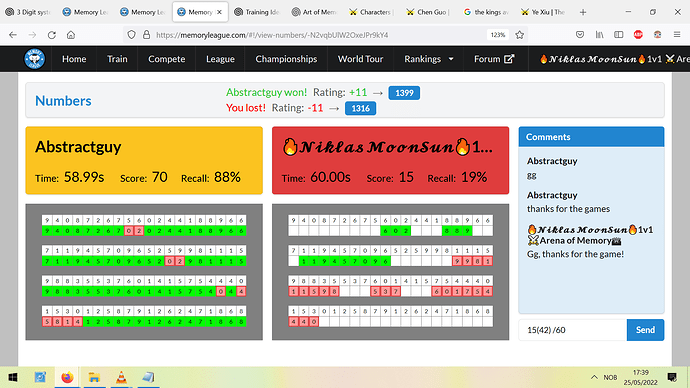Open the League menu item
690x388 pixels.
(x=220, y=59)
